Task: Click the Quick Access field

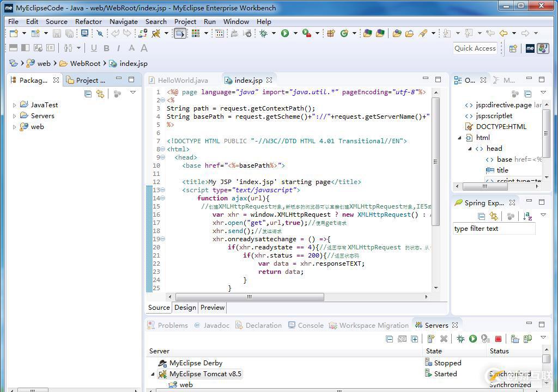Action: 475,48
